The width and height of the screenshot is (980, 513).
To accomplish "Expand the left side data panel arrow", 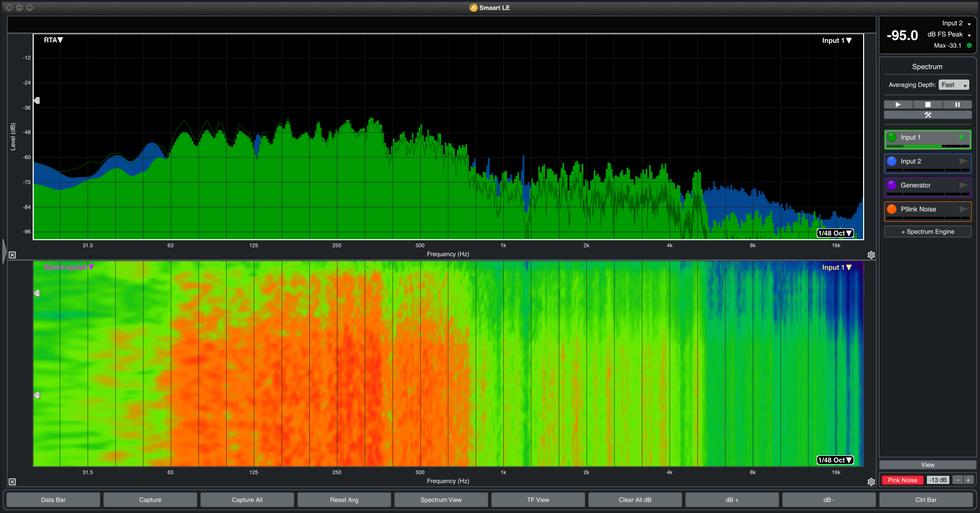I will point(4,251).
